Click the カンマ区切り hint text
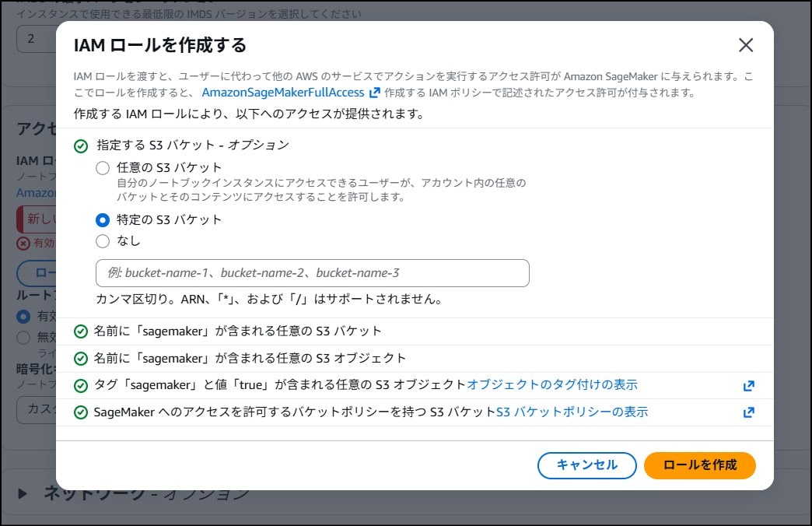812x526 pixels. pos(269,299)
